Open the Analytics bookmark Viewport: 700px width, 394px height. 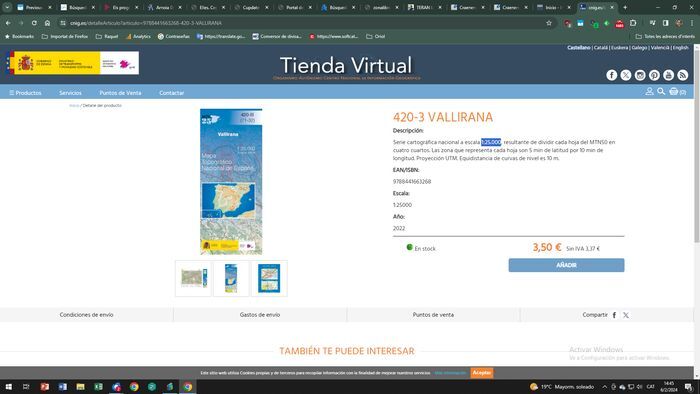138,36
